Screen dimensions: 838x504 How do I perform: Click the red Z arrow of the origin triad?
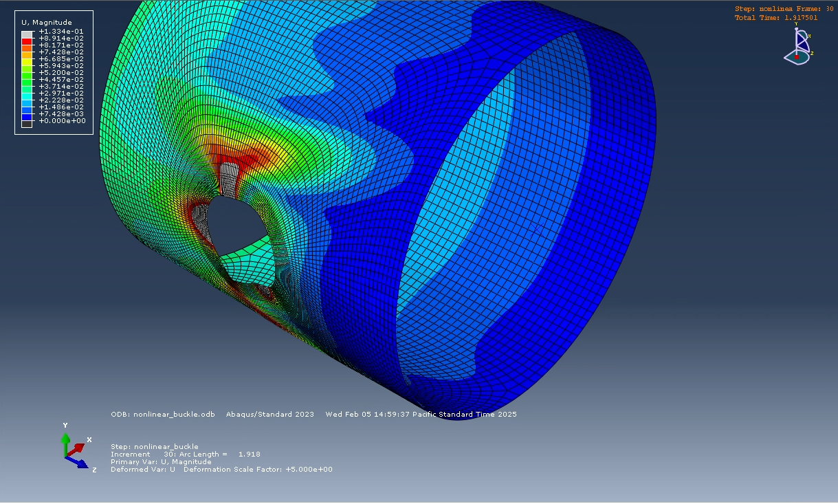[78, 447]
